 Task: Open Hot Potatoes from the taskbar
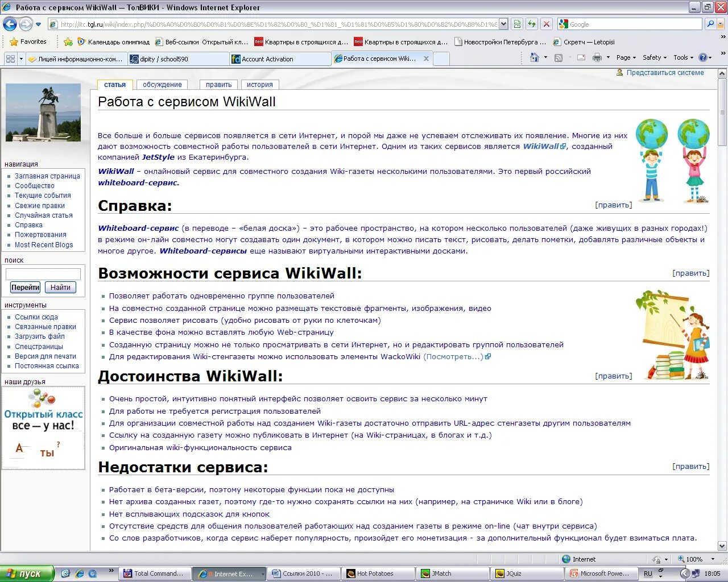click(378, 573)
